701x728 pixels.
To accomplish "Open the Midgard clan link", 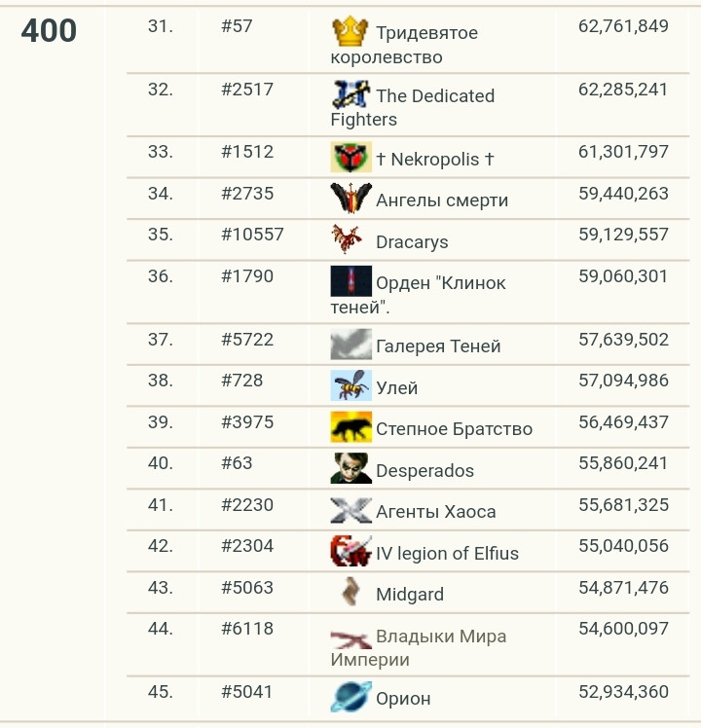I will pyautogui.click(x=410, y=595).
